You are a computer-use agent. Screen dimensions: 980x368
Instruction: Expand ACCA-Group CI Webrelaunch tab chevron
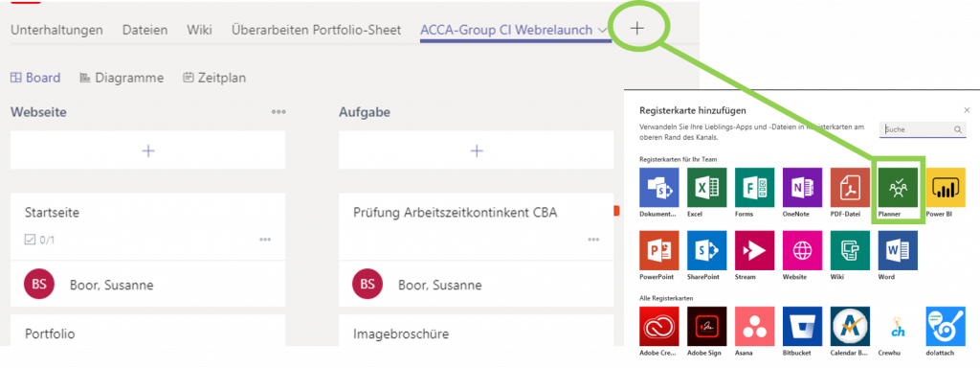[601, 30]
